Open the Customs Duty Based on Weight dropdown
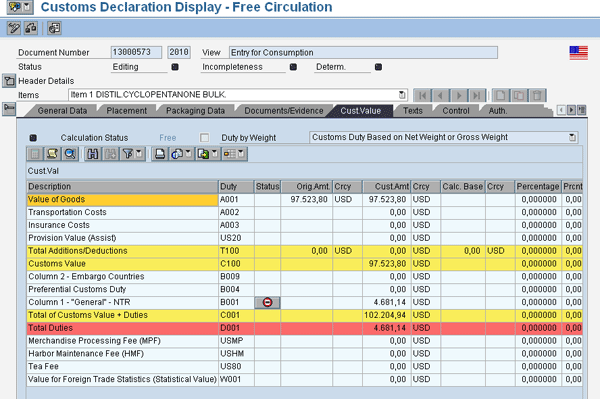Viewport: 600px width, 399px height. [572, 137]
